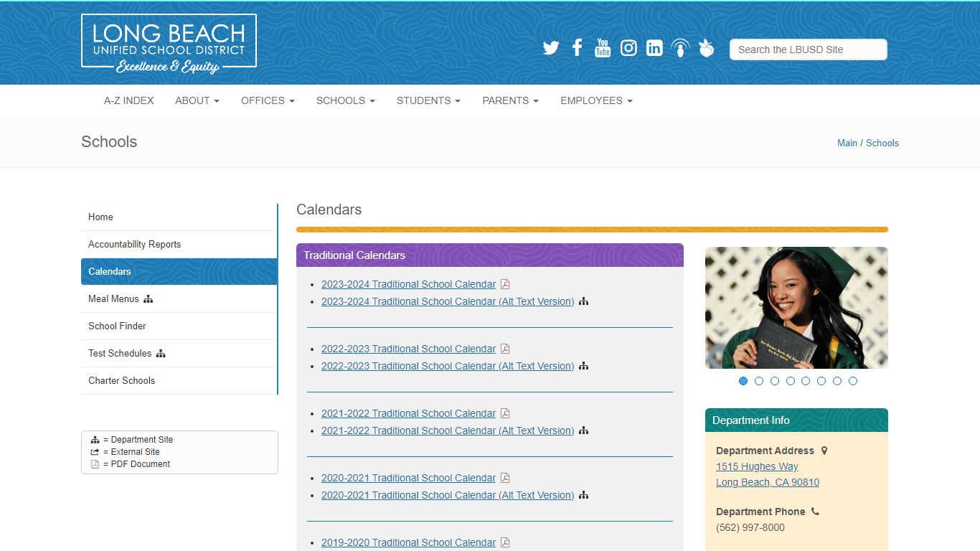Open the A-Z INDEX nav item
Viewport: 980px width, 551px height.
tap(129, 100)
